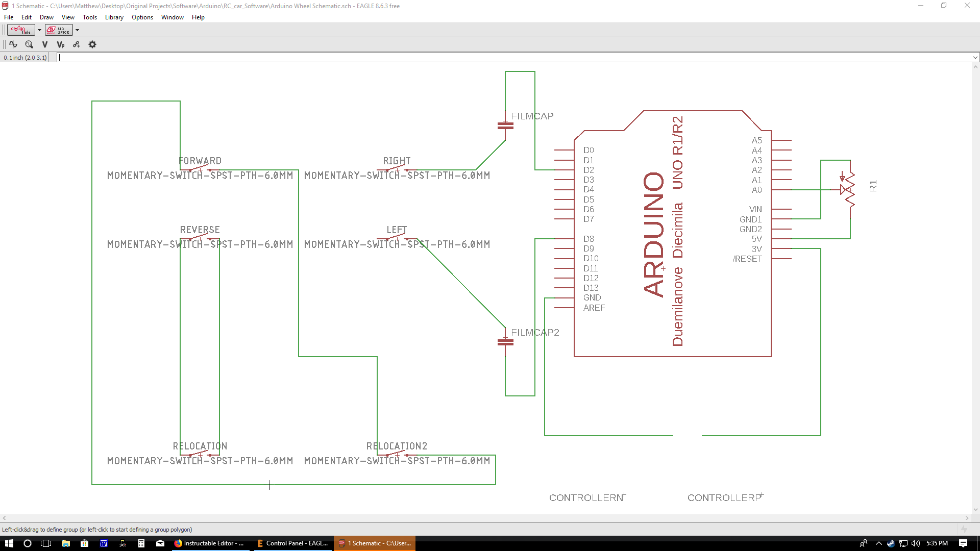
Task: Switch to Instructable Editor Firefox window
Action: (x=210, y=543)
